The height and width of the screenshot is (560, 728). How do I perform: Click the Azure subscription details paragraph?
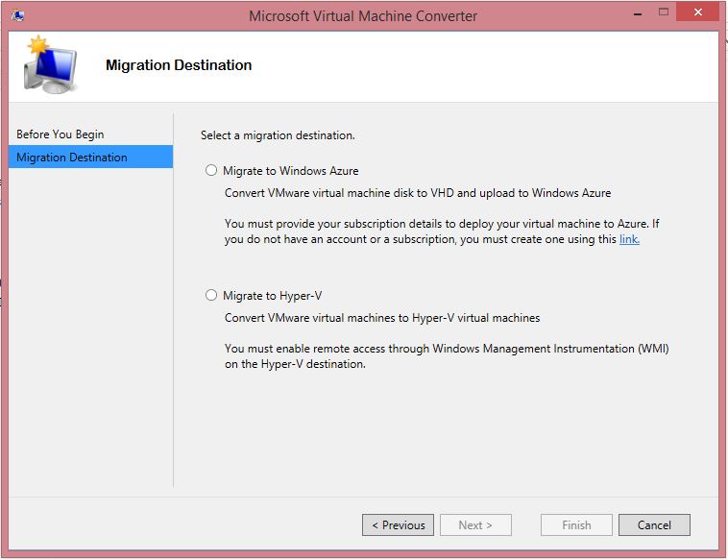pyautogui.click(x=442, y=231)
